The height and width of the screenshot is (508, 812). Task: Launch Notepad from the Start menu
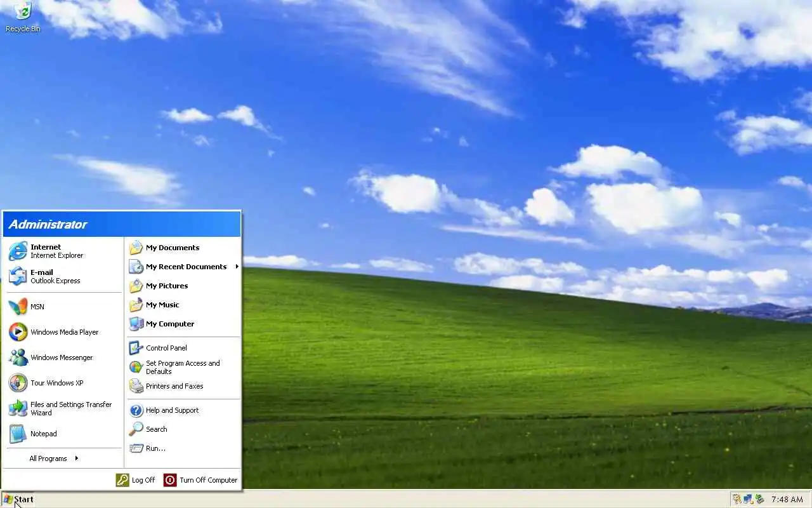(63, 434)
